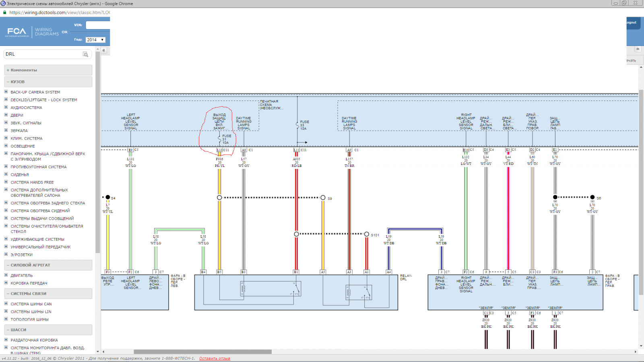The height and width of the screenshot is (362, 644).
Task: Click the Оставить отзыв feedback link
Action: click(x=215, y=358)
